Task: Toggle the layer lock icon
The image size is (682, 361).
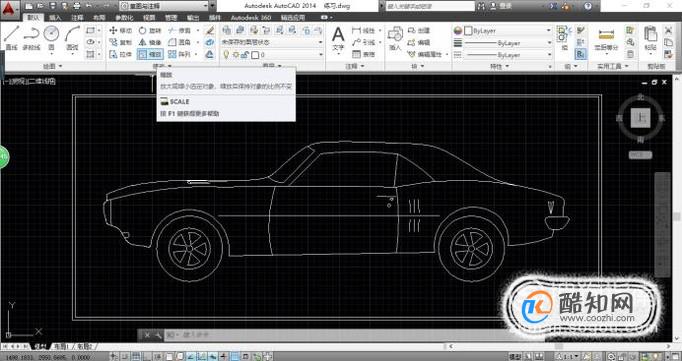Action: 246,55
